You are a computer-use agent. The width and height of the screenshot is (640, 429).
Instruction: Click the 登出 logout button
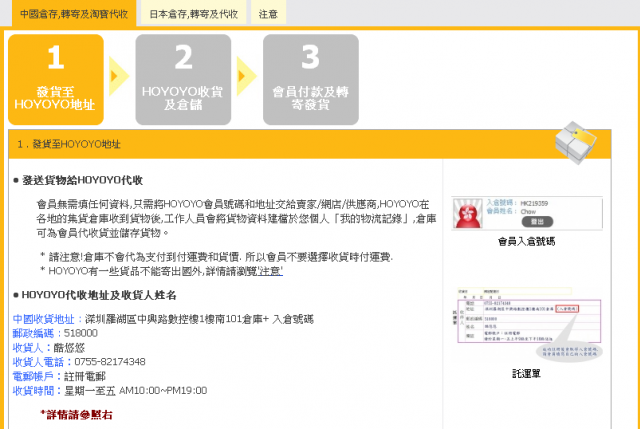[537, 222]
